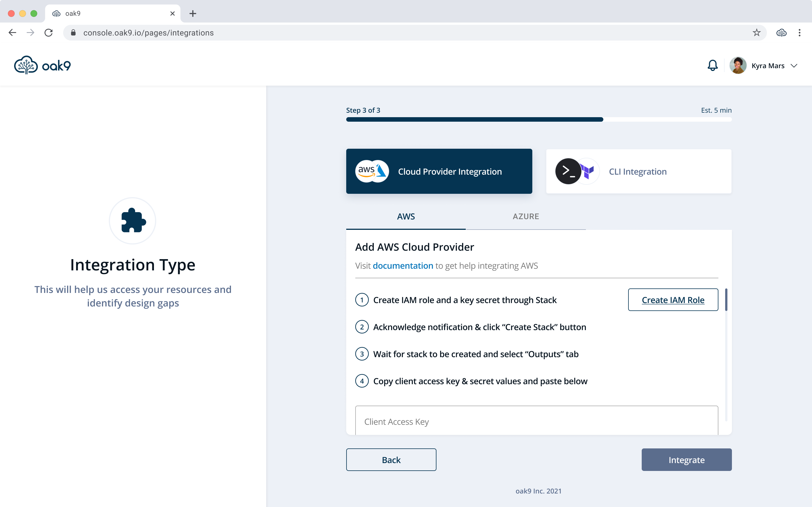The height and width of the screenshot is (507, 812).
Task: Click Kyra Mars profile avatar
Action: pos(738,65)
